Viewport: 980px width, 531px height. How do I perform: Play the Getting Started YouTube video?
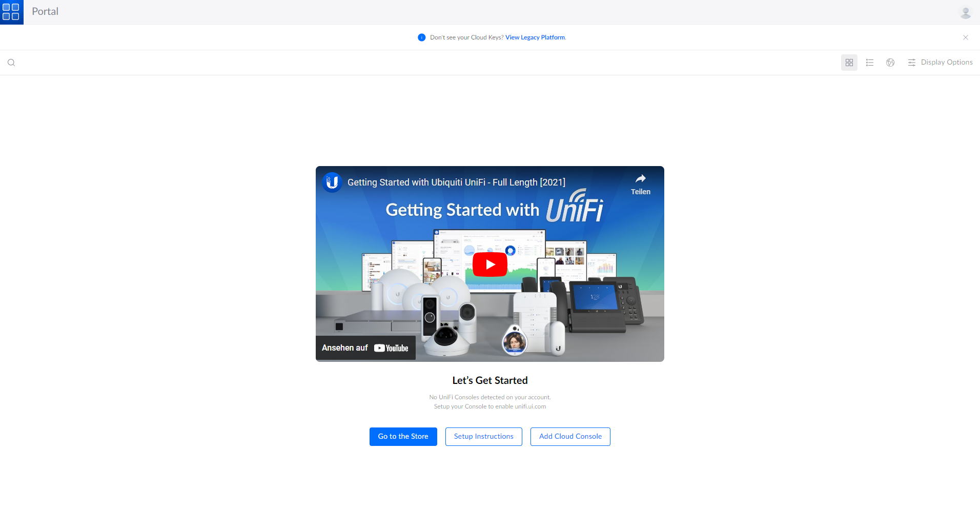tap(490, 264)
